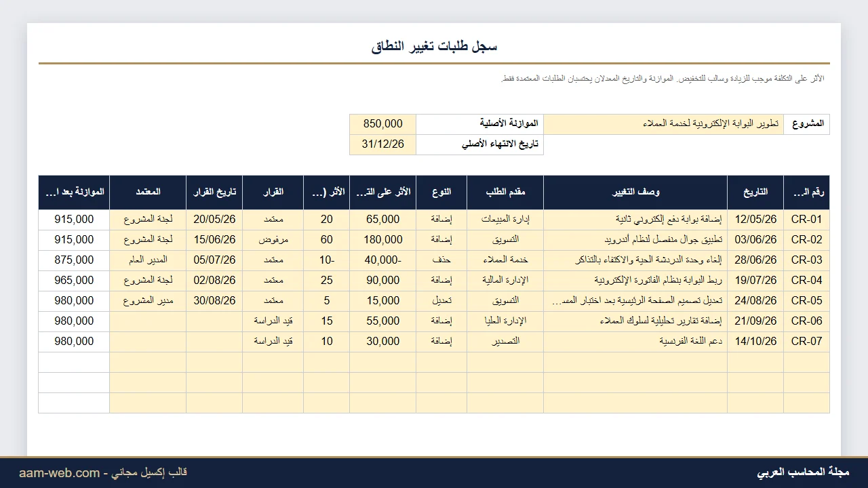Viewport: 868px width, 488px height.
Task: Select the requester cell "الإدارة العليا"
Action: [505, 321]
